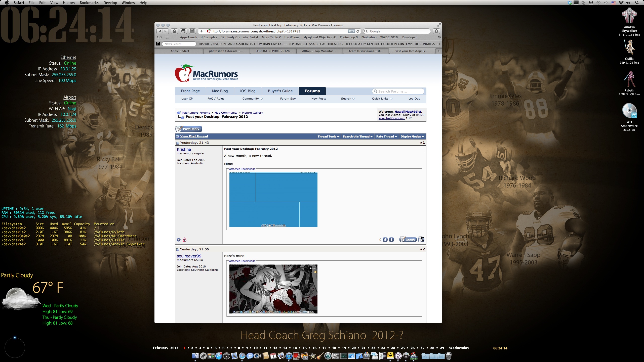Open Xcode from the Dock
Image resolution: width=644 pixels, height=362 pixels.
359,356
